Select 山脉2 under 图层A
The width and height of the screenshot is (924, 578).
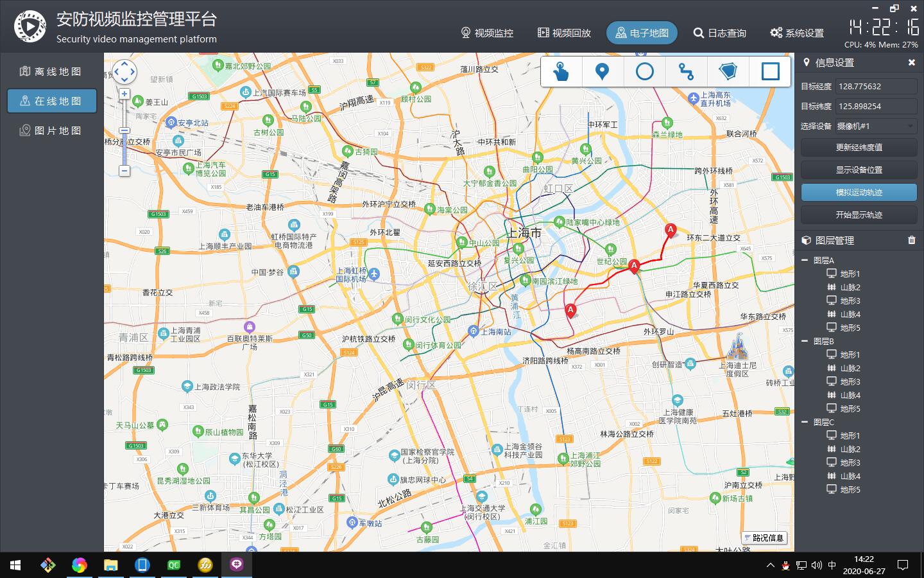coord(850,287)
